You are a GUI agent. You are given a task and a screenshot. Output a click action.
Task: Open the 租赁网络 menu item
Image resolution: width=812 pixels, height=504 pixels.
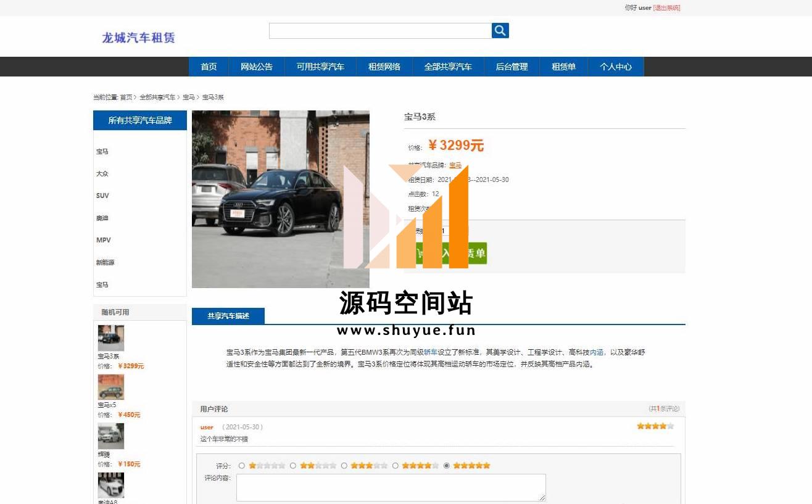click(384, 67)
